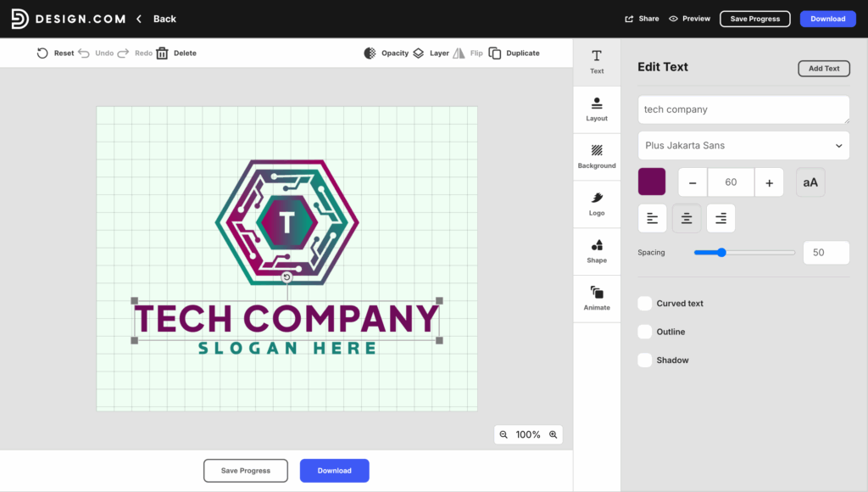Click the font size value field showing 60
The width and height of the screenshot is (868, 492).
coord(731,182)
